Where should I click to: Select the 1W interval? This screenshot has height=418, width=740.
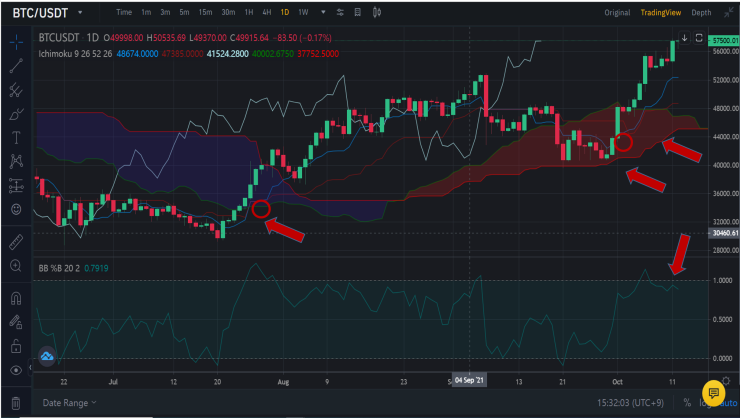(x=303, y=12)
